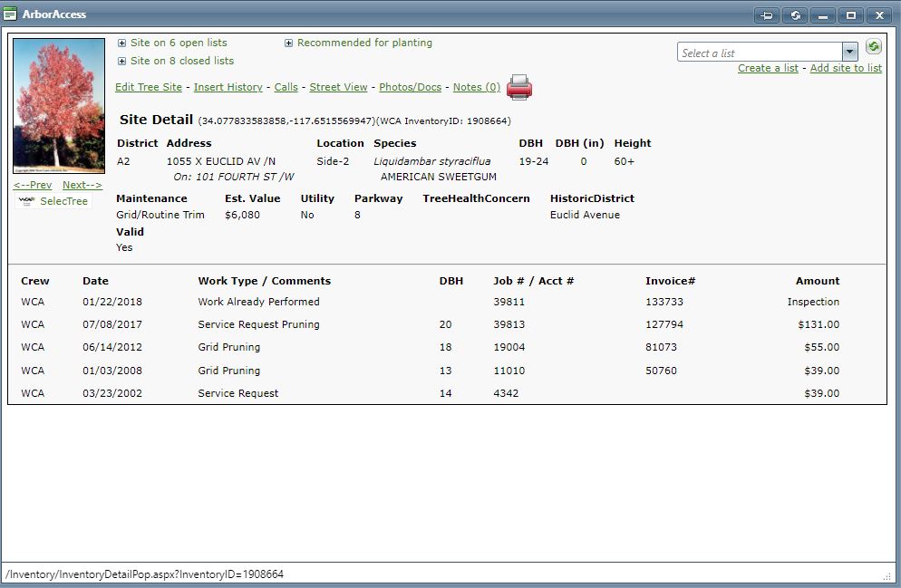Viewport: 901px width, 588px height.
Task: Click into the 'Select a list' field
Action: pyautogui.click(x=760, y=53)
